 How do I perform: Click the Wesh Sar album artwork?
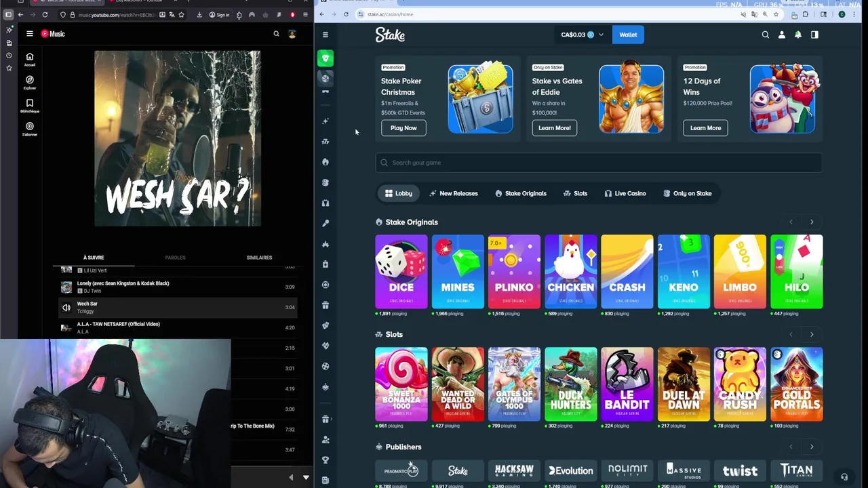178,138
